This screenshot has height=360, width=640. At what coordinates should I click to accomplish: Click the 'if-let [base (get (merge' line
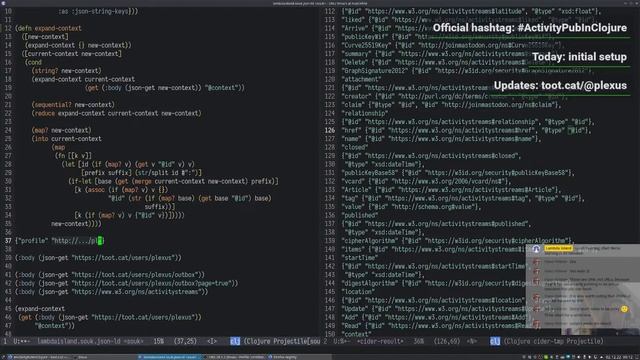tap(173, 181)
